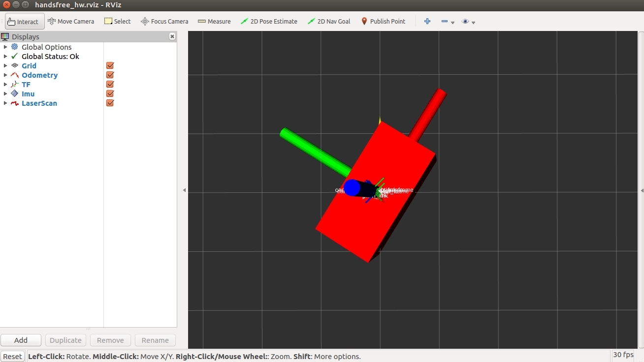Click the Reset button in status bar
The height and width of the screenshot is (362, 644).
(12, 357)
